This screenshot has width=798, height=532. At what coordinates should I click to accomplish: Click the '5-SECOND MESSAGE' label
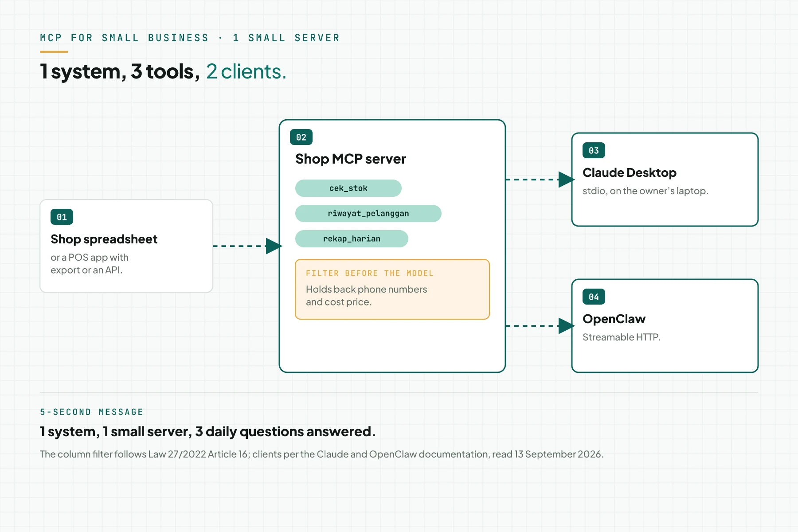[92, 412]
